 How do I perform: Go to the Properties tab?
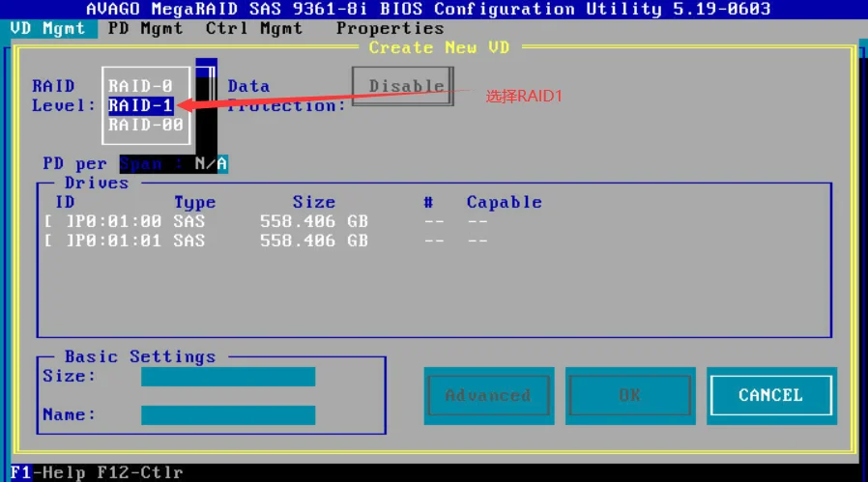point(391,28)
